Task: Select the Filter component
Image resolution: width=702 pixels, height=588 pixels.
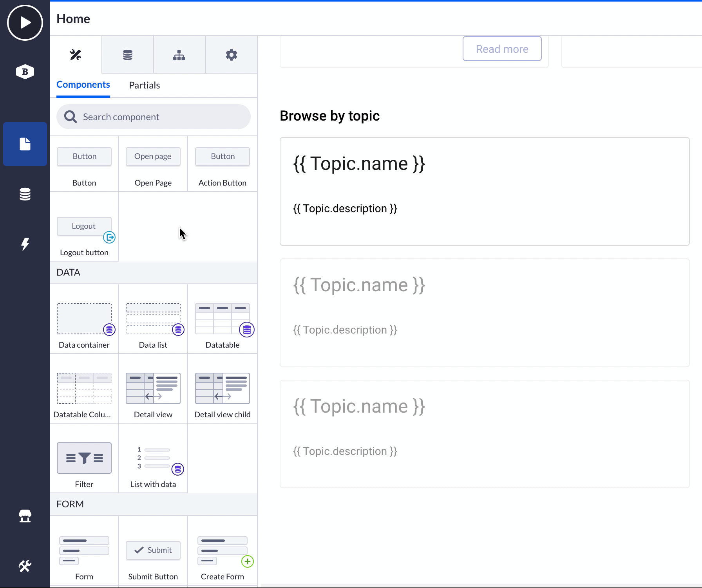Action: coord(84,458)
